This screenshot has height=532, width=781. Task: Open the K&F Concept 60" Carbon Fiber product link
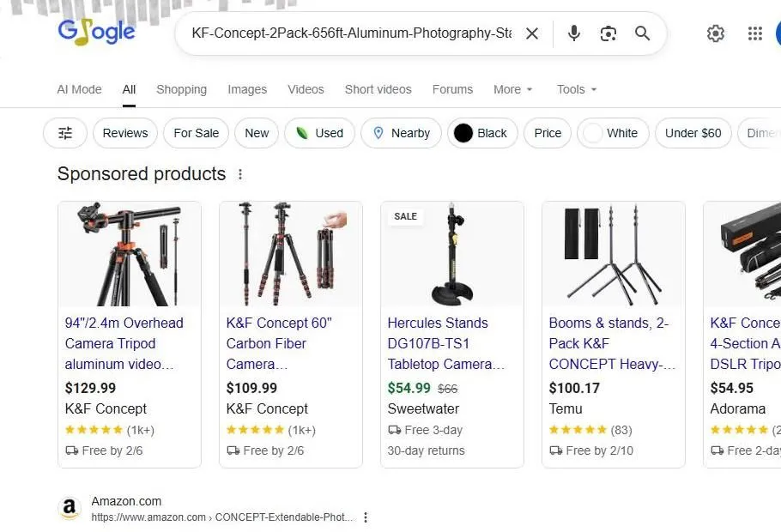pyautogui.click(x=275, y=343)
